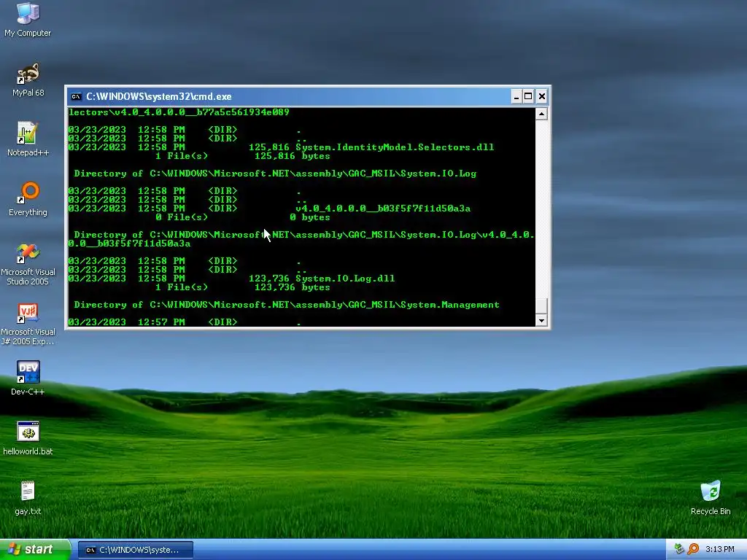This screenshot has height=560, width=747.
Task: Click top line with b77a5c561934e089
Action: tap(179, 112)
